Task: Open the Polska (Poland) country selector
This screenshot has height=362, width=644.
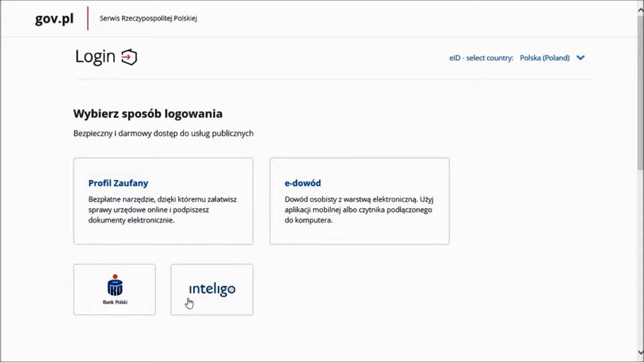Action: (544, 58)
